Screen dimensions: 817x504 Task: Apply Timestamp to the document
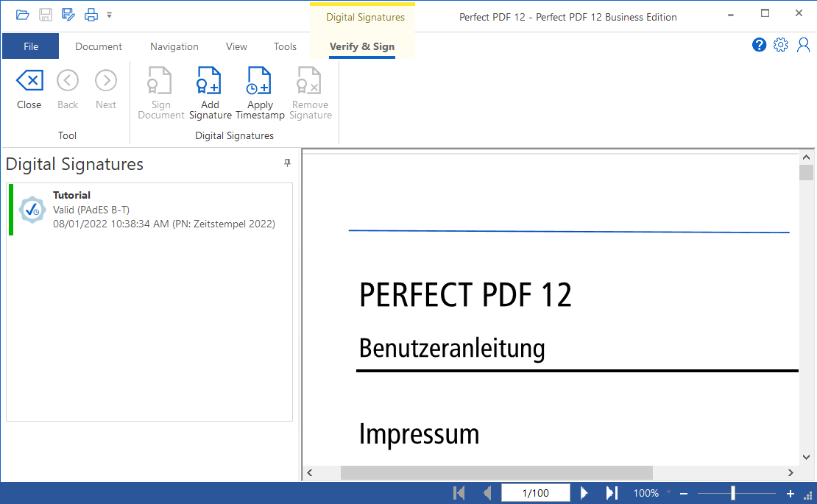click(x=260, y=93)
